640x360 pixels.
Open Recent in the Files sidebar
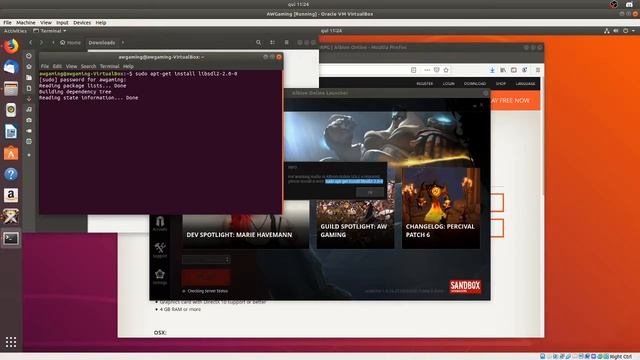pos(29,56)
